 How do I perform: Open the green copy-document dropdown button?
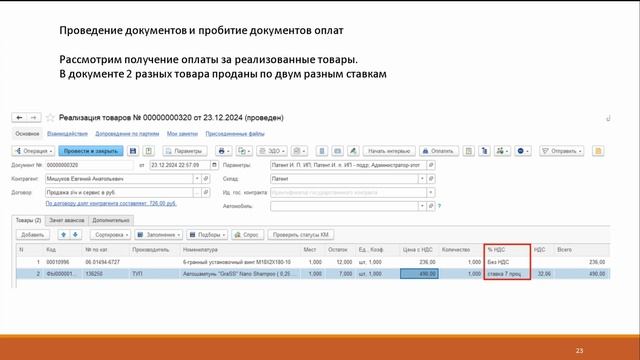[244, 151]
